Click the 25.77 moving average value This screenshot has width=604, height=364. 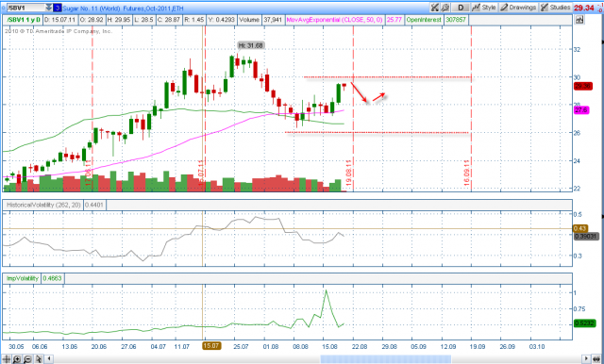tap(394, 20)
